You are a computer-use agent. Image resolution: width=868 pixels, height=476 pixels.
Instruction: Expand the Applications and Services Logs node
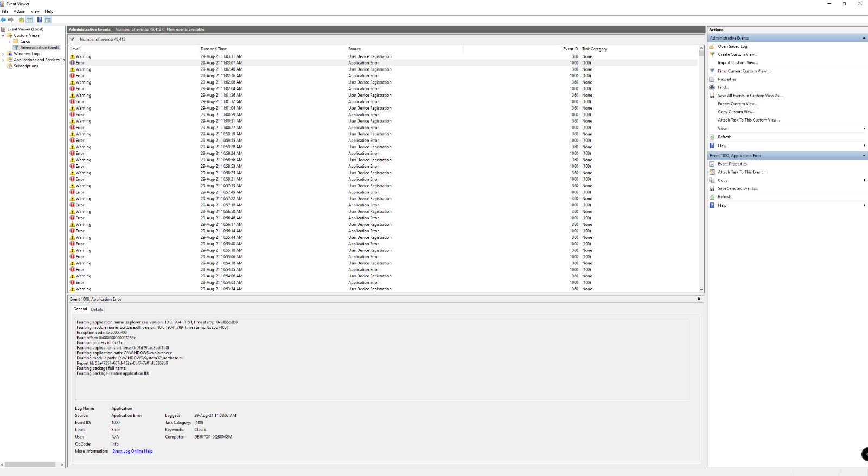3,60
